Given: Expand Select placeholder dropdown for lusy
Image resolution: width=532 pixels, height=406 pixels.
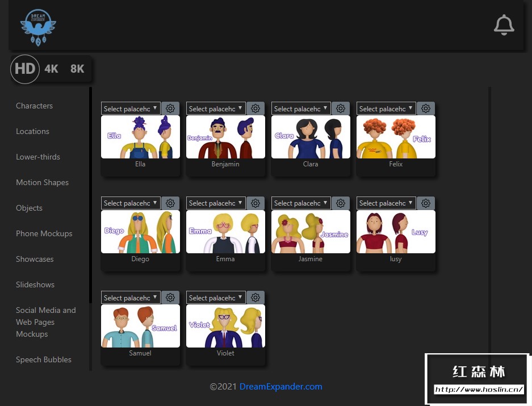Looking at the screenshot, I should 386,203.
